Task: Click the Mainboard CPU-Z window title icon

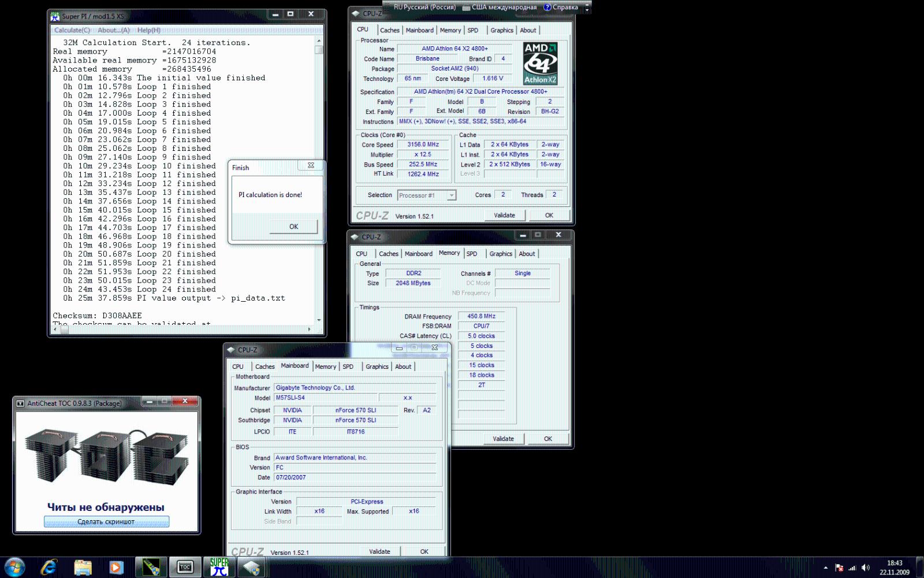Action: [231, 350]
